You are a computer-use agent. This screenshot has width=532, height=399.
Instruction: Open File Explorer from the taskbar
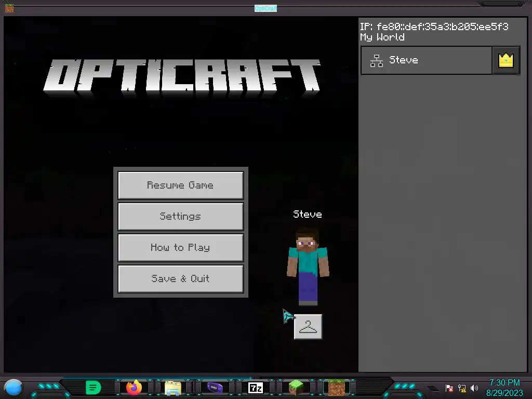tap(173, 388)
